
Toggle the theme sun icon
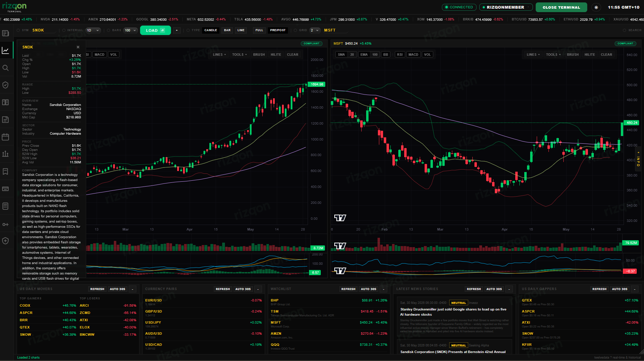click(596, 7)
